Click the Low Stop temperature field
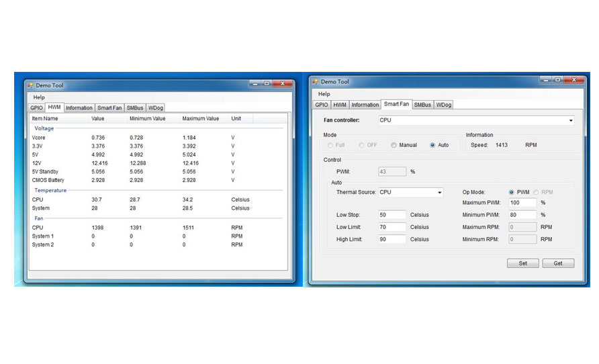 click(x=392, y=215)
